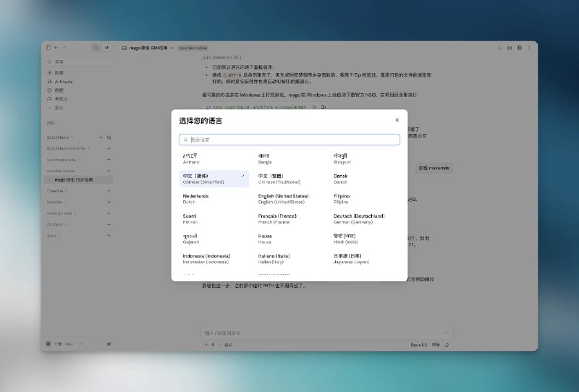Click the split-view panel icon top right

(510, 48)
